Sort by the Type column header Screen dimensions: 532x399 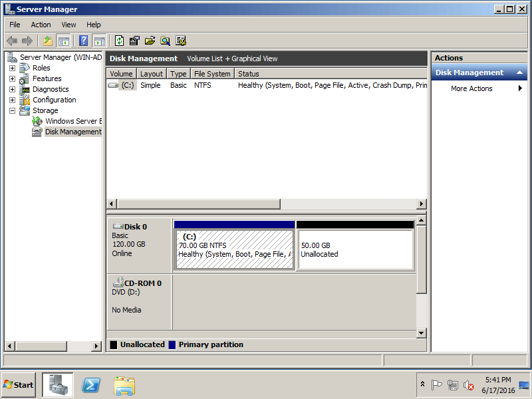178,74
